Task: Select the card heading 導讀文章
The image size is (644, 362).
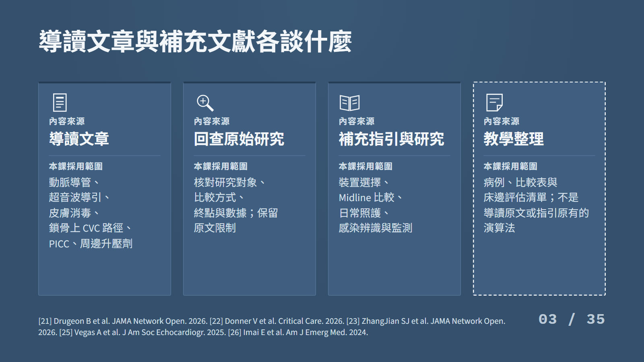Action: click(x=79, y=139)
